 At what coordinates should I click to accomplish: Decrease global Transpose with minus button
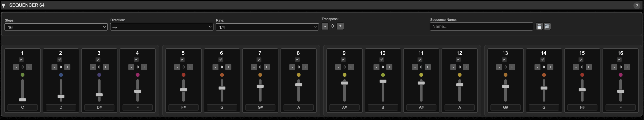coord(325,26)
